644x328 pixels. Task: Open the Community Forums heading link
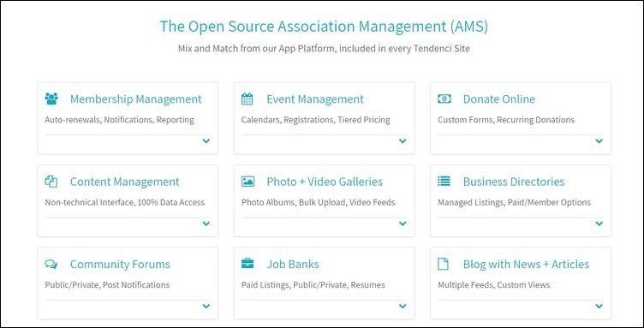pos(120,265)
